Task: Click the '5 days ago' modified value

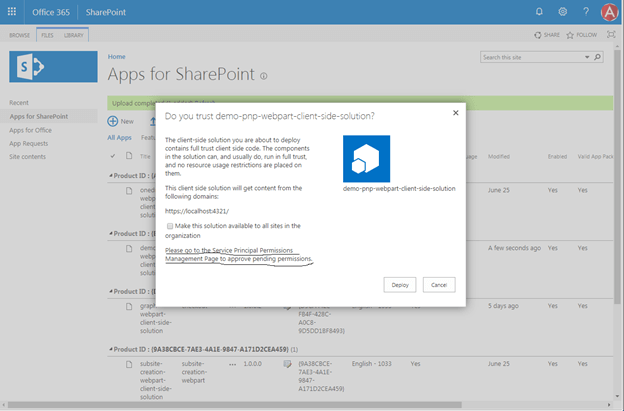Action: [x=503, y=306]
